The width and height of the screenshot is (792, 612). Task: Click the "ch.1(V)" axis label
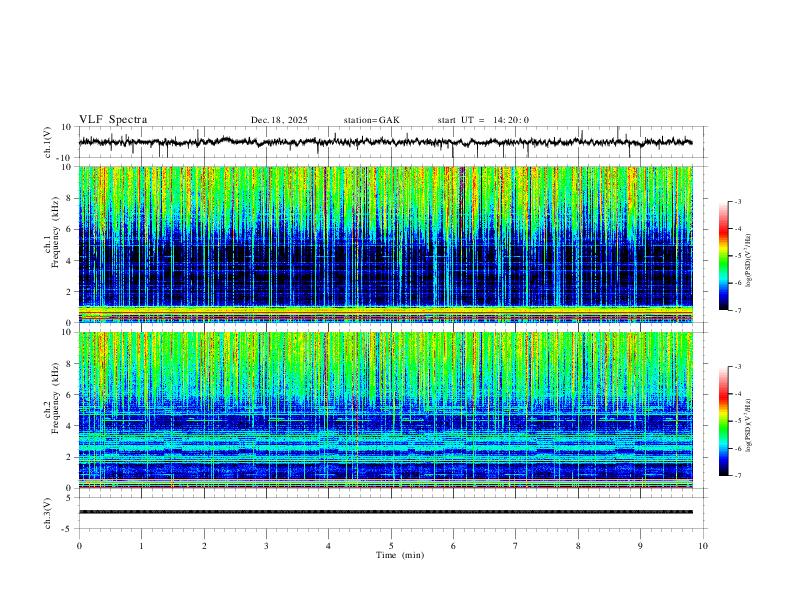click(48, 142)
